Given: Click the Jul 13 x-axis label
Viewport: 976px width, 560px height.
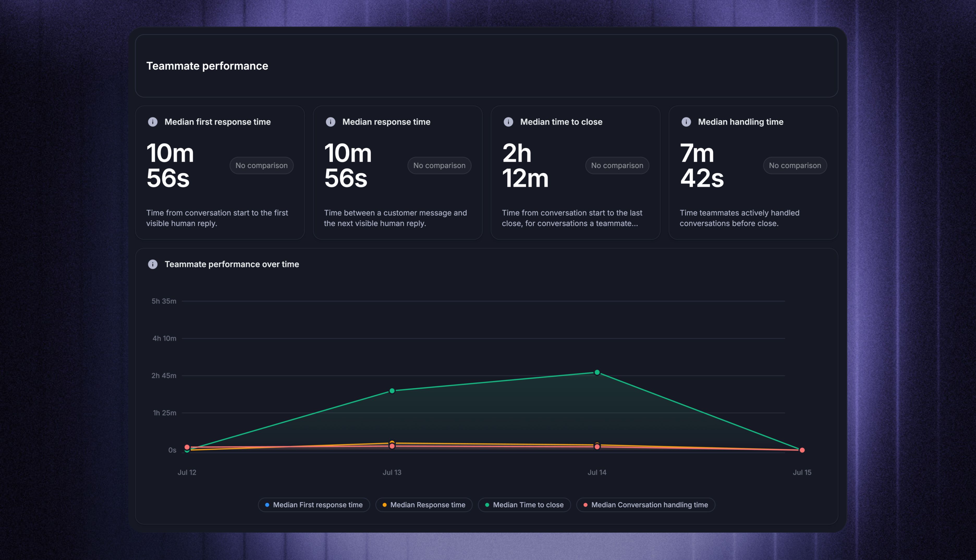Looking at the screenshot, I should coord(392,472).
